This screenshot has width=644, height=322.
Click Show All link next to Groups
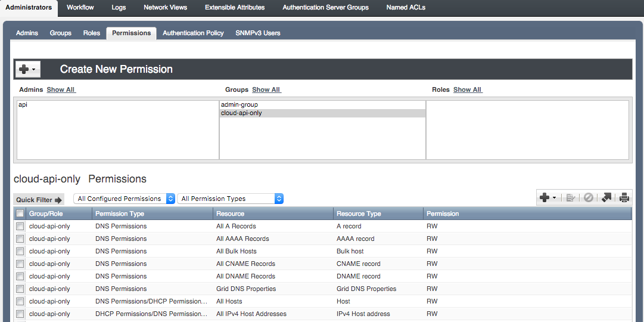coord(266,89)
